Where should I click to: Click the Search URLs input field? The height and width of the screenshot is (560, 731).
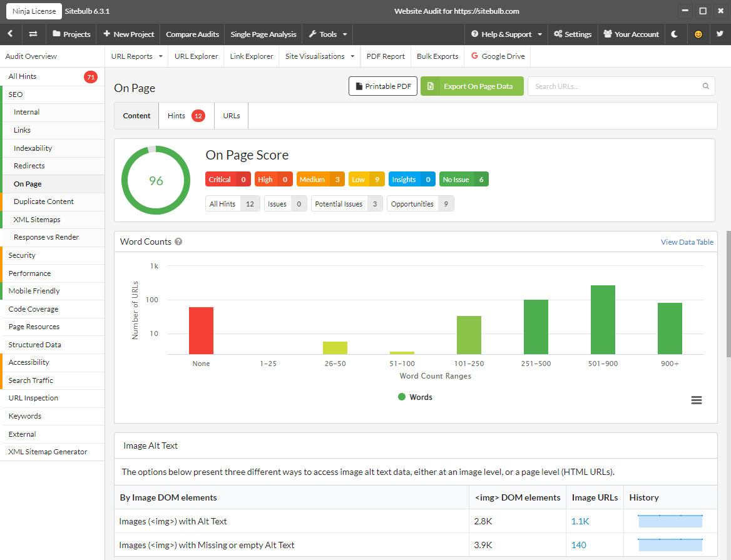pyautogui.click(x=620, y=86)
